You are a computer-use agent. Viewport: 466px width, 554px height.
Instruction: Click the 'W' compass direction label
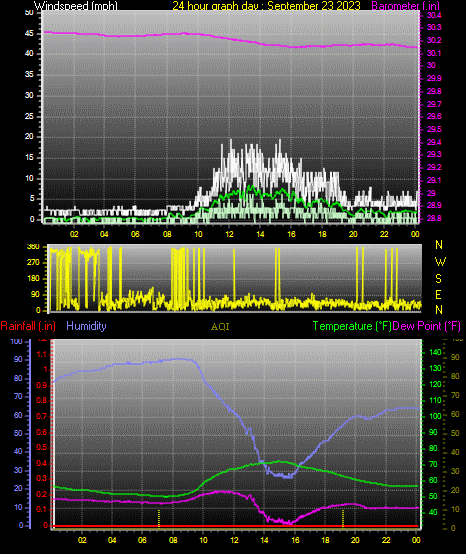point(440,262)
